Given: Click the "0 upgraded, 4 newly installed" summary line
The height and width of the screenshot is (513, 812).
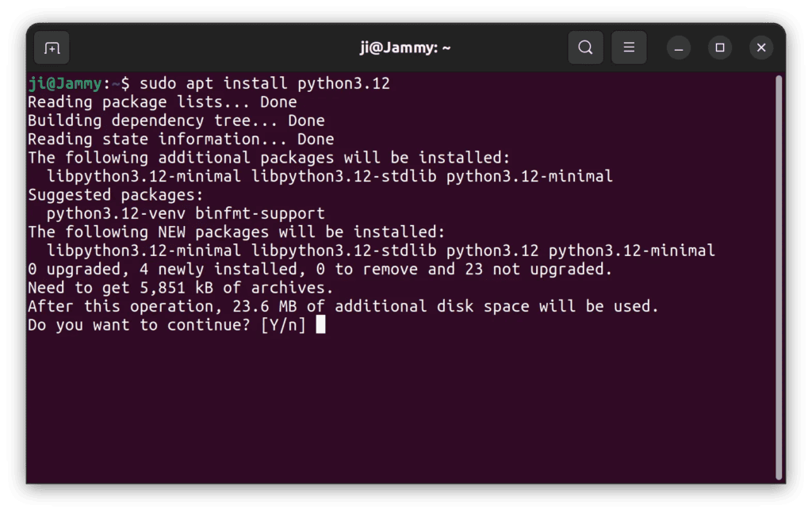Looking at the screenshot, I should 320,269.
